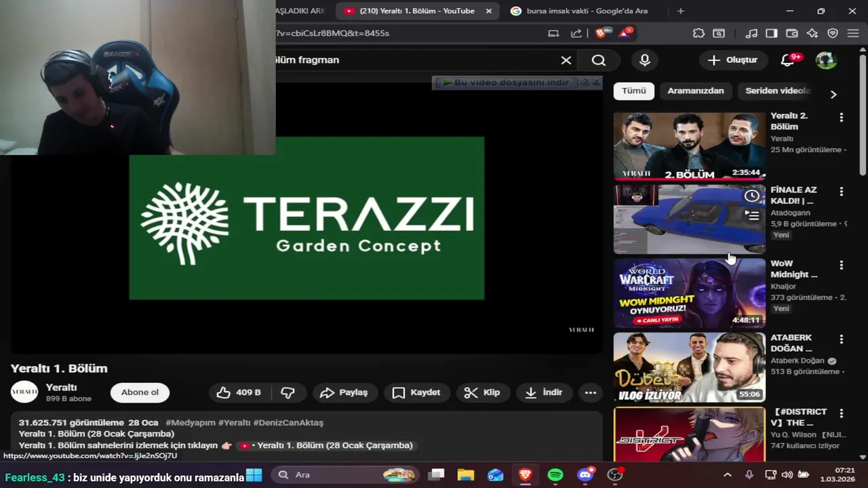Click the Oluştur create button
Image resolution: width=868 pixels, height=488 pixels.
point(732,60)
